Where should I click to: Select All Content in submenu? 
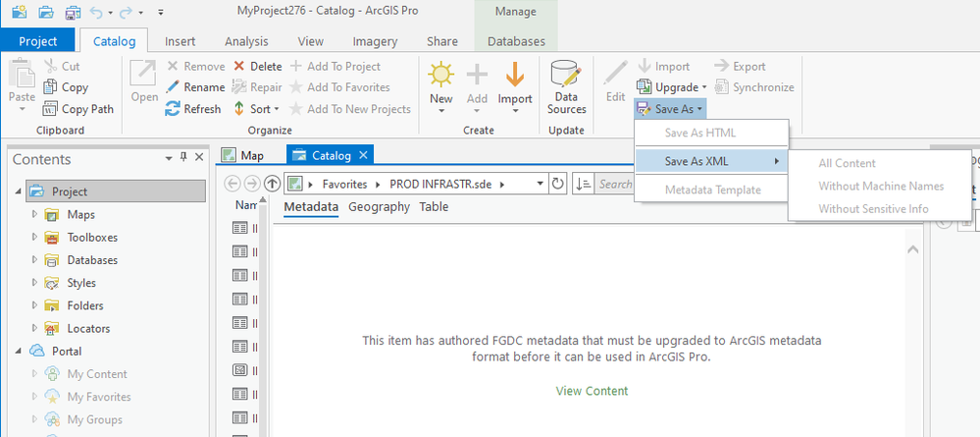[847, 163]
